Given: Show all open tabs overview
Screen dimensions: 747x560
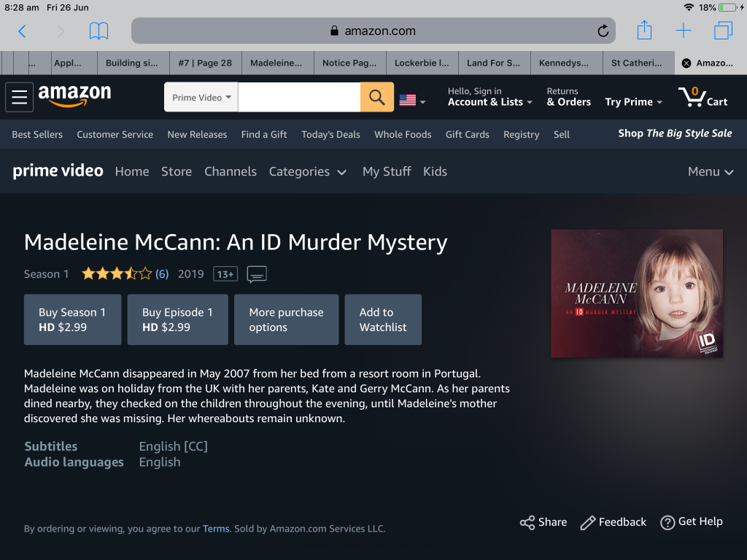Looking at the screenshot, I should (723, 31).
